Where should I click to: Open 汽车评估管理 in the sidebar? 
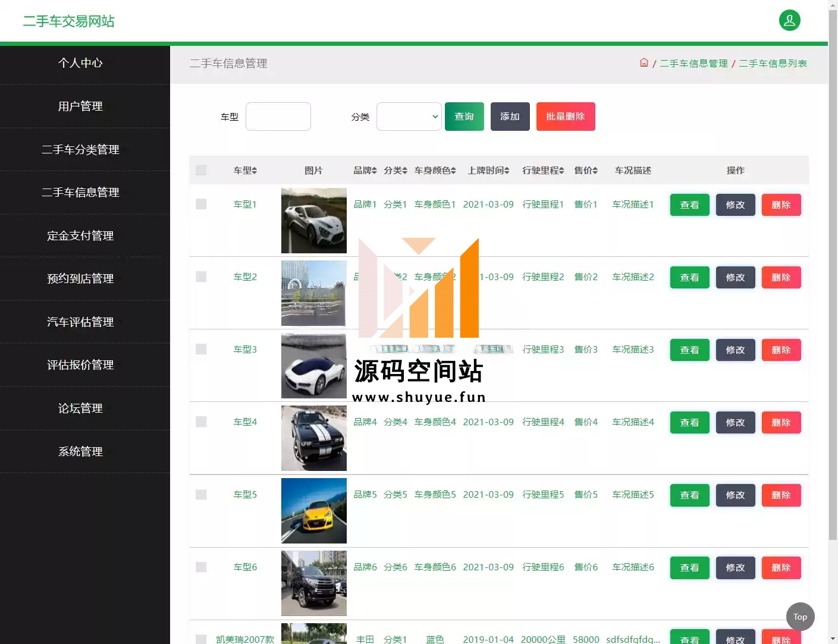[x=80, y=322]
